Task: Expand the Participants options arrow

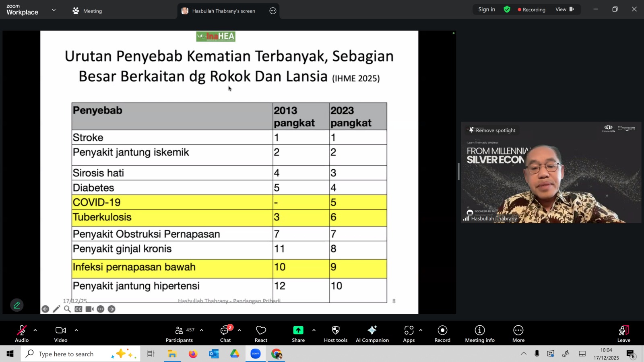Action: pyautogui.click(x=202, y=330)
